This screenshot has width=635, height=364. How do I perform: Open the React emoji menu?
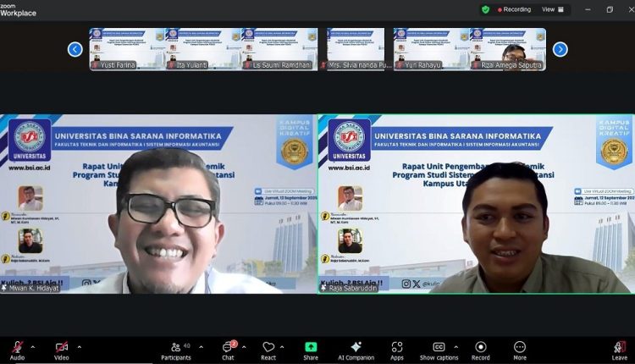click(x=268, y=350)
